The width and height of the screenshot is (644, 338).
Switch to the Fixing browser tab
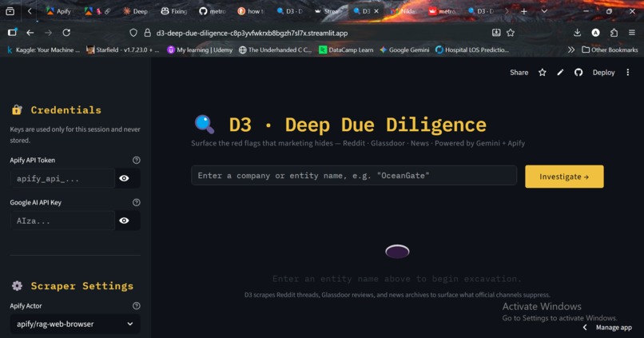pos(173,11)
